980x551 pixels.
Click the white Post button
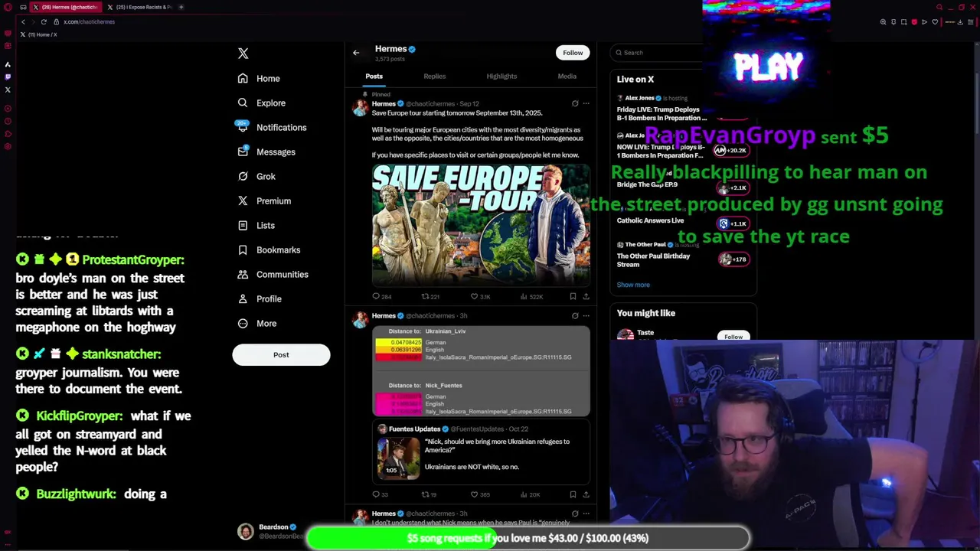click(281, 354)
